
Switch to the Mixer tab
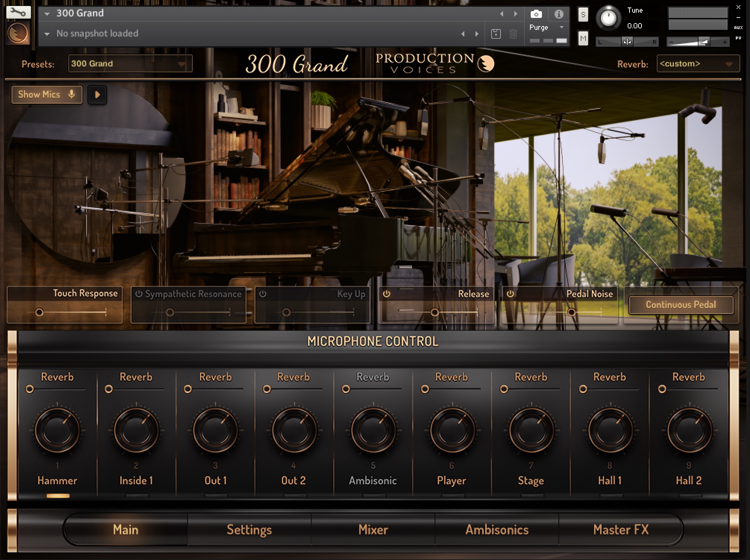tap(373, 530)
